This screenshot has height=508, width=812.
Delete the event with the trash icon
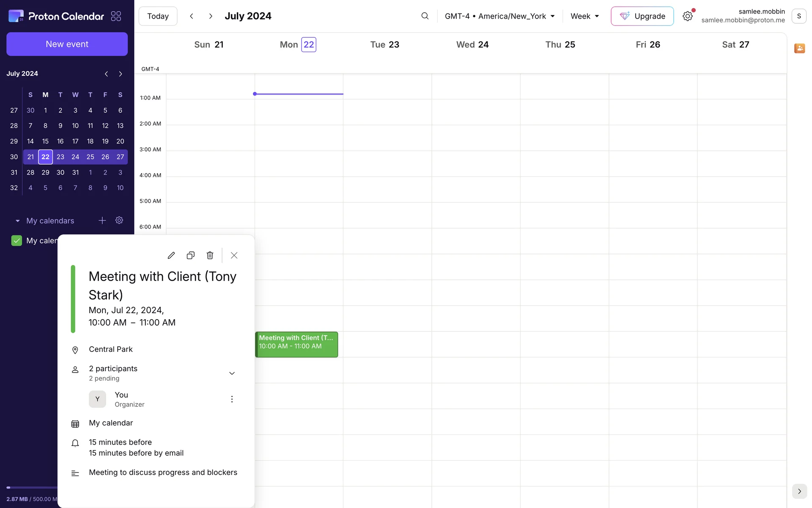(210, 255)
